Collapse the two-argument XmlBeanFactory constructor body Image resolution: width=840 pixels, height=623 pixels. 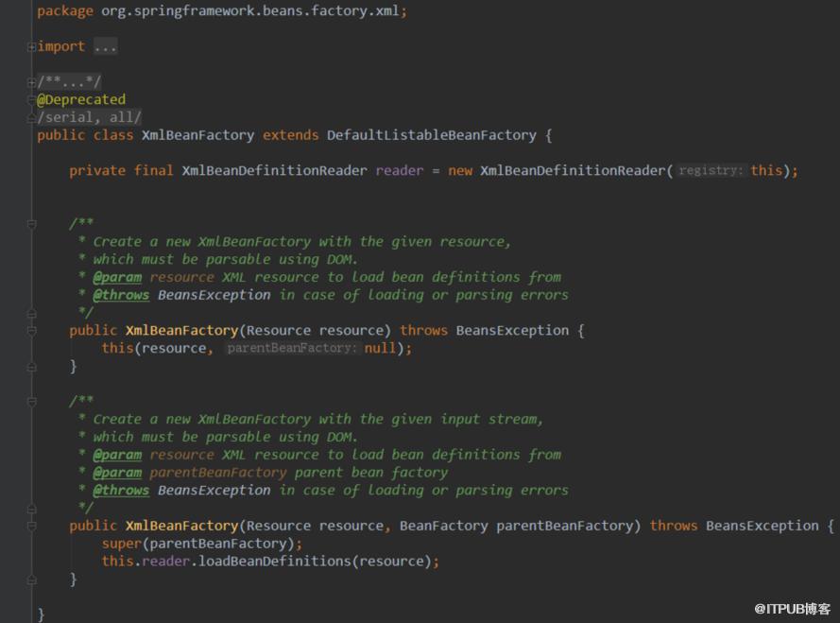[31, 526]
